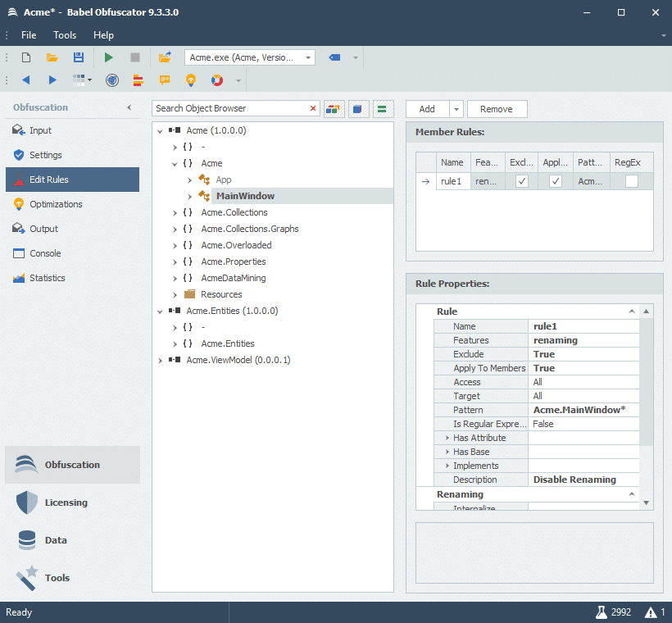The width and height of the screenshot is (672, 623).
Task: Click the Add button for member rules
Action: click(427, 109)
